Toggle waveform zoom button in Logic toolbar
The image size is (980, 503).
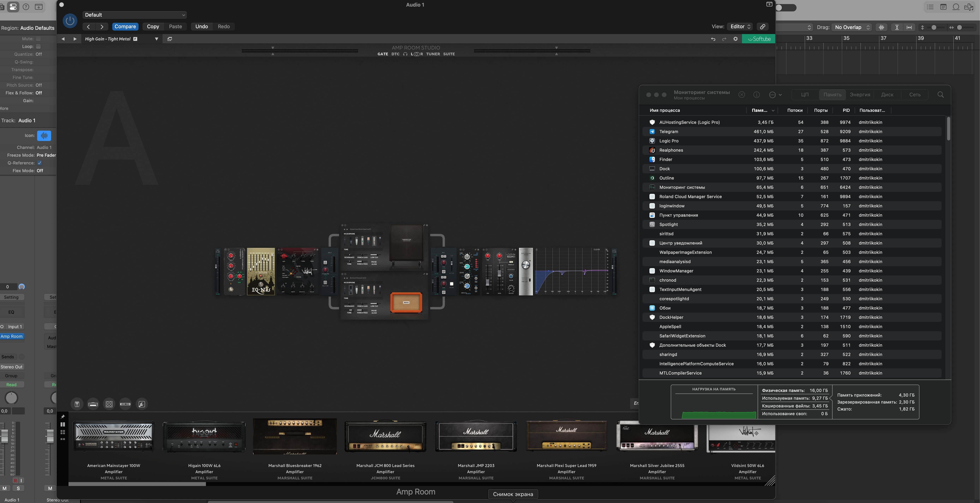pos(881,27)
